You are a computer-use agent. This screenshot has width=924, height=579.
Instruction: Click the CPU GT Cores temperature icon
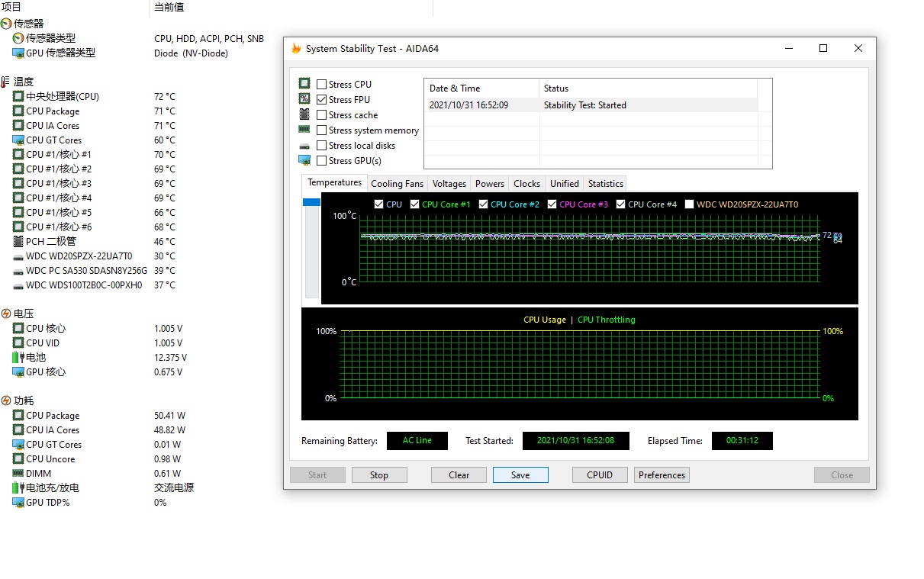coord(18,140)
